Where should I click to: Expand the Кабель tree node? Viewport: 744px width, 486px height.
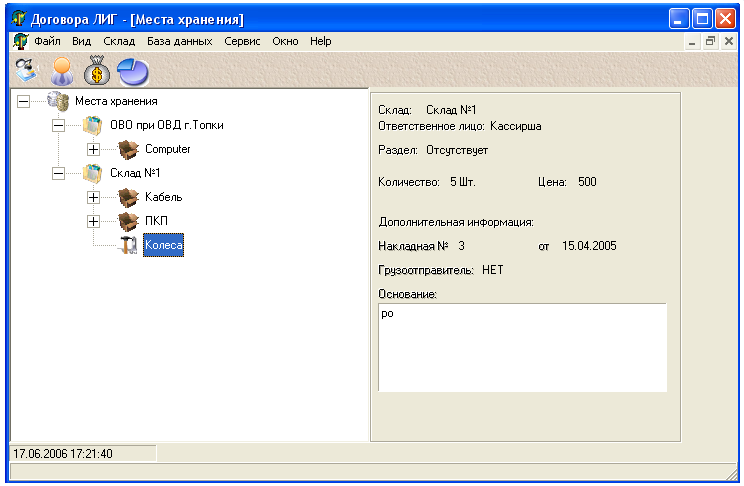(93, 197)
